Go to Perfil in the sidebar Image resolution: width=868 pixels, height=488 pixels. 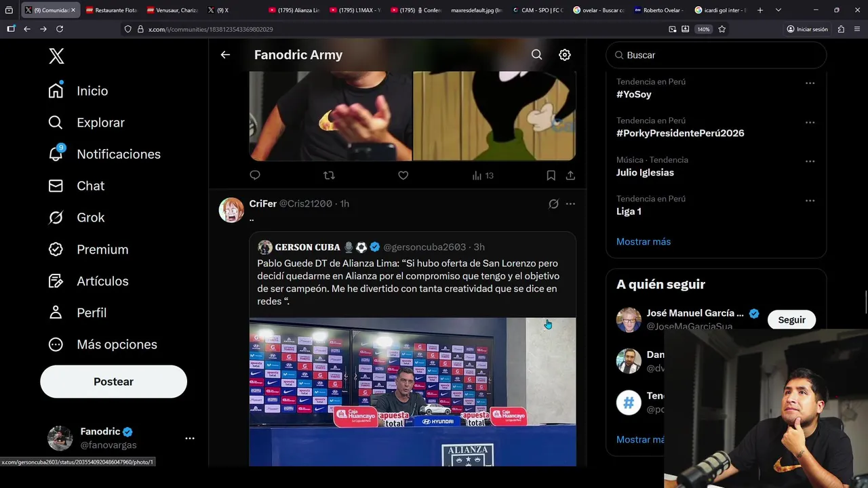[x=77, y=312]
